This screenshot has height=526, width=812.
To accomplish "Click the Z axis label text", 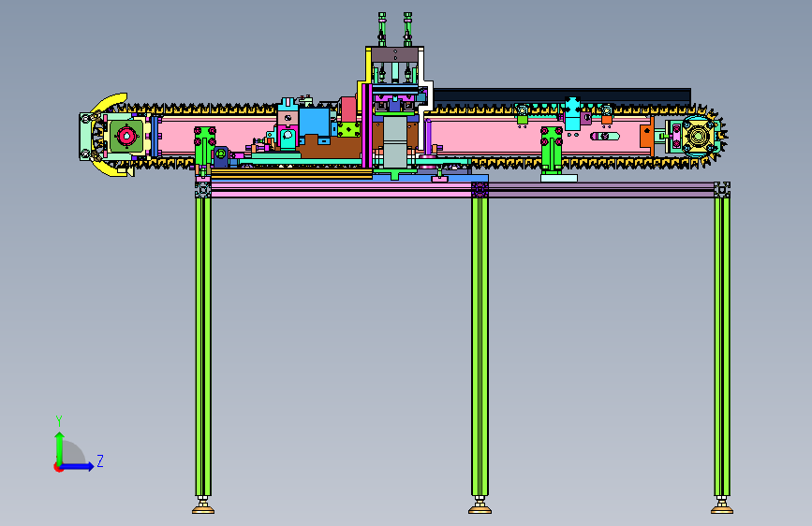I will pyautogui.click(x=100, y=460).
